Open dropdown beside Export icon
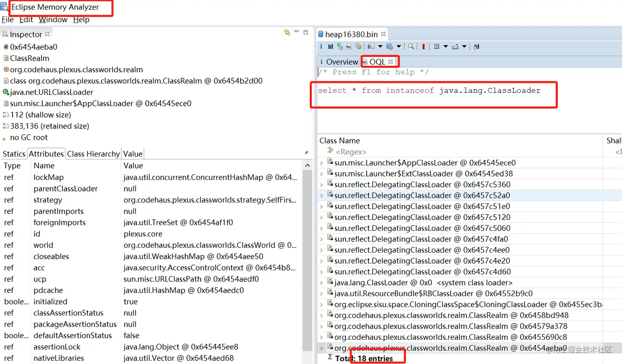This screenshot has width=622, height=364. (464, 46)
